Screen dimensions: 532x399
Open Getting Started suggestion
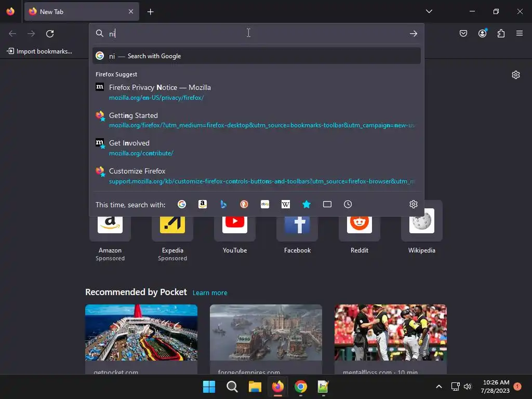257,120
